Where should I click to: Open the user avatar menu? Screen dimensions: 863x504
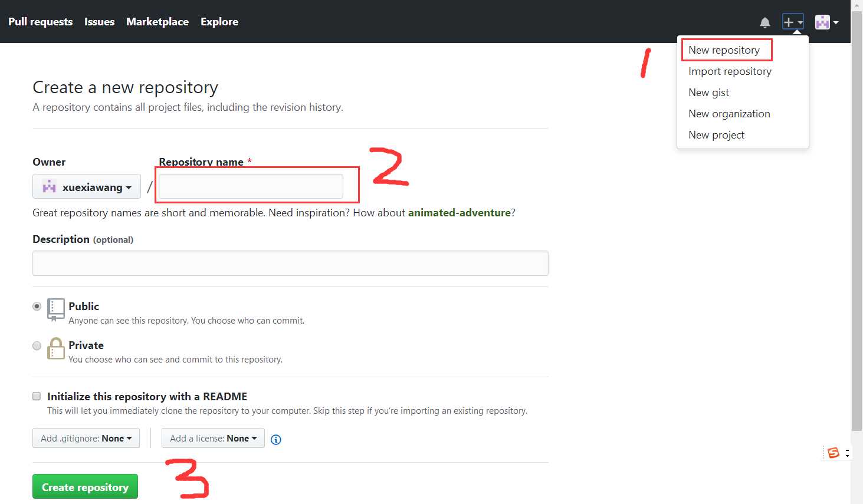[x=826, y=22]
